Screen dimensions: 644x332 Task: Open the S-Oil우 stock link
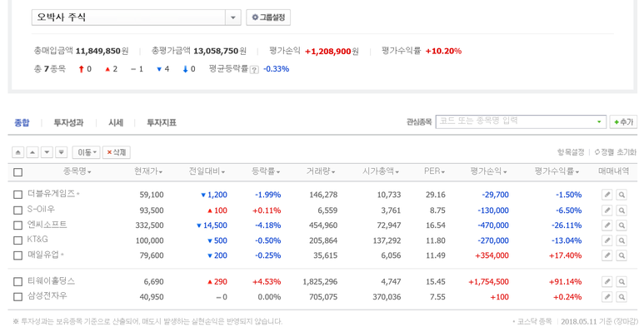pyautogui.click(x=41, y=209)
